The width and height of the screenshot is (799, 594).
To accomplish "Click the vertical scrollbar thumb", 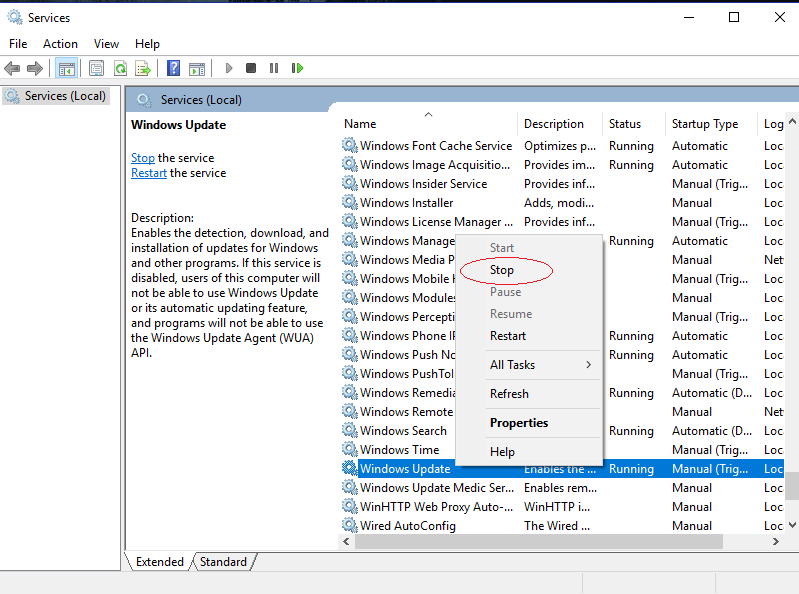I will (792, 486).
